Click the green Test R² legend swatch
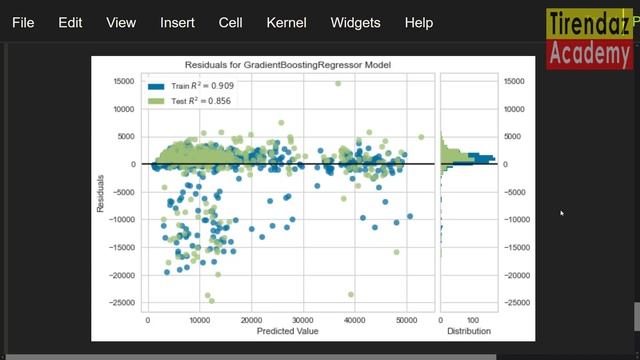Viewport: 640px width, 360px height. (x=156, y=101)
